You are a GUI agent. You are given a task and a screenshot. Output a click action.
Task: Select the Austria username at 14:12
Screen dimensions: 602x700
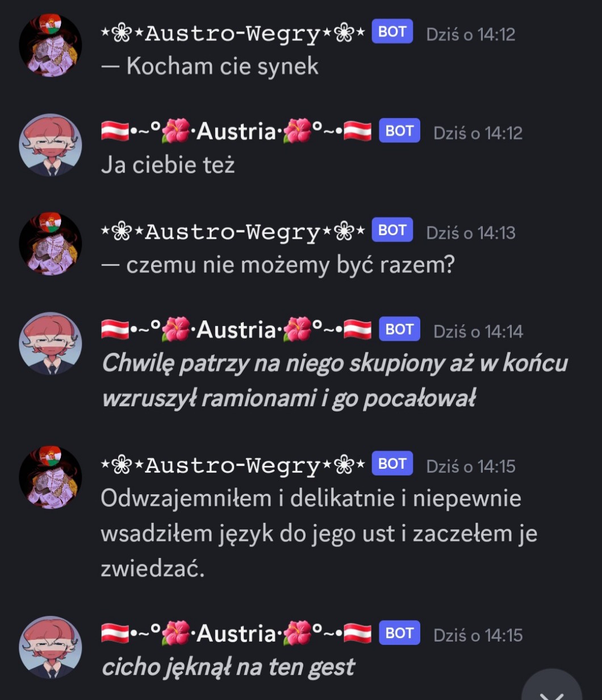pyautogui.click(x=236, y=132)
